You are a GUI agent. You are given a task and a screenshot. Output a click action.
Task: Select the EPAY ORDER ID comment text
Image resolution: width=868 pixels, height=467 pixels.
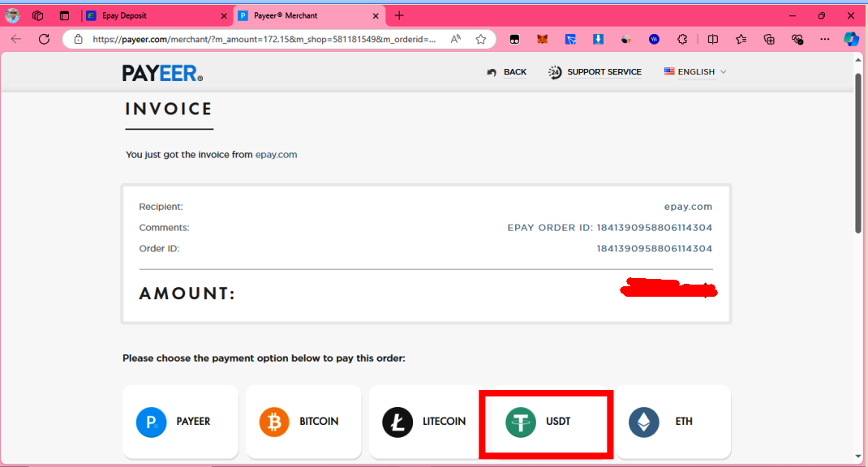pos(609,227)
